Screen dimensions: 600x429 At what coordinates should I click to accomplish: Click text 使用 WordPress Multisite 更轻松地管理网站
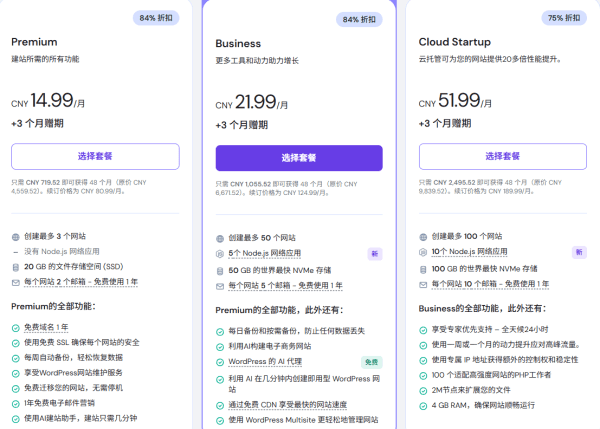(303, 420)
